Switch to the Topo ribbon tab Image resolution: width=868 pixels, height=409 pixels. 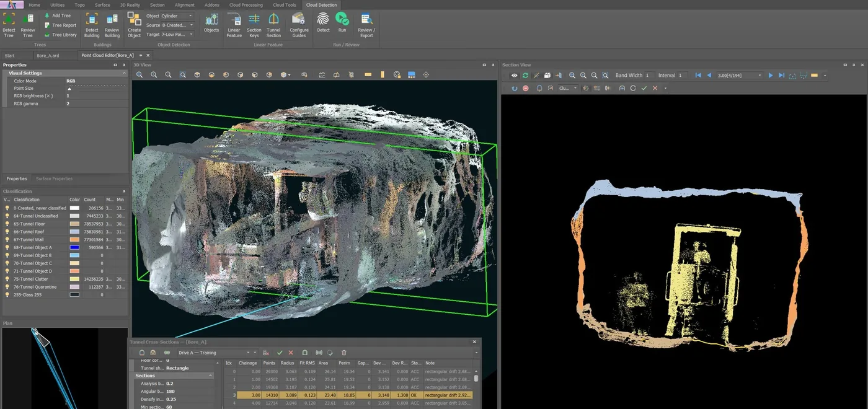[79, 5]
